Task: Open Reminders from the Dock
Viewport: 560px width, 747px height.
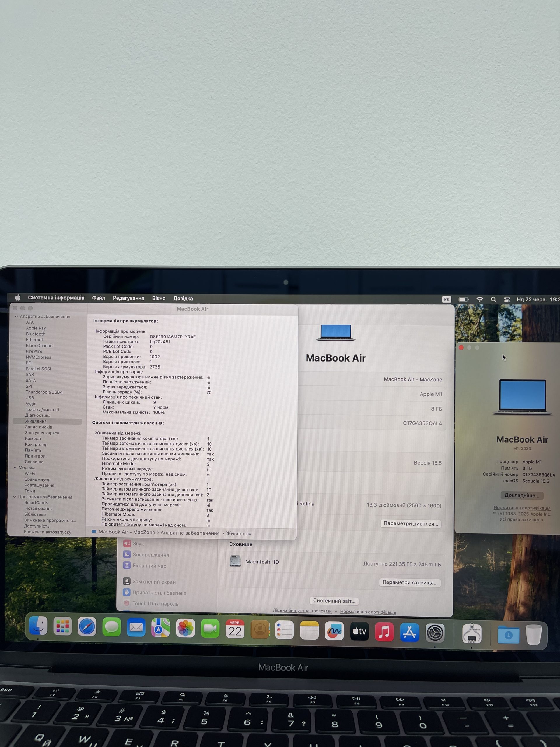Action: (285, 630)
